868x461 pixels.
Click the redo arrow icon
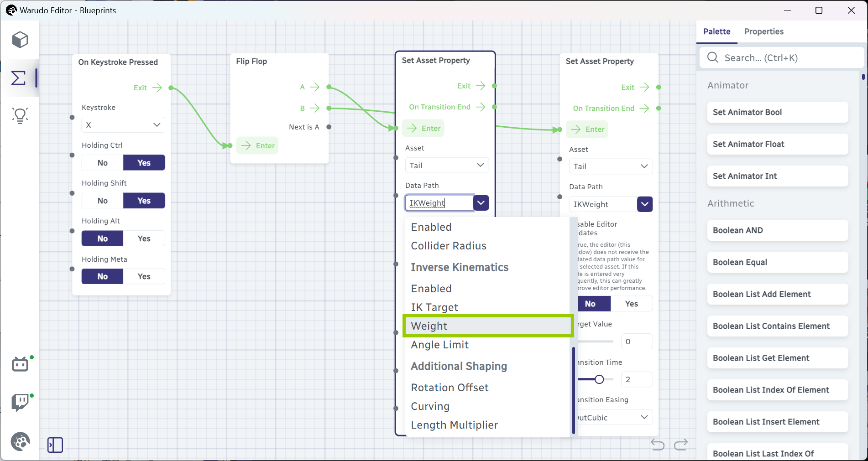(x=681, y=444)
